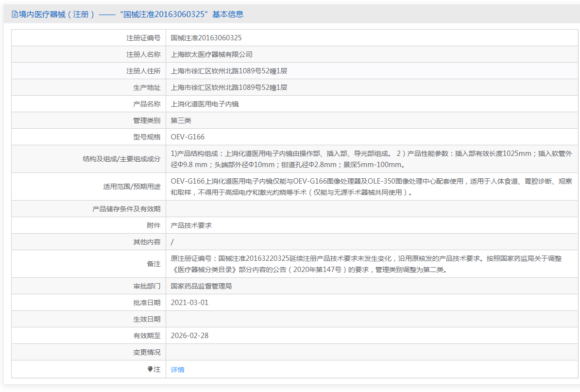Click the 注册人住所 address value

(x=229, y=71)
